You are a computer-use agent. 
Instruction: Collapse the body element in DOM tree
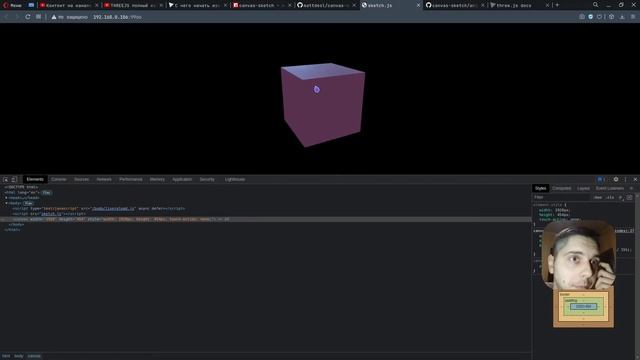[x=7, y=203]
